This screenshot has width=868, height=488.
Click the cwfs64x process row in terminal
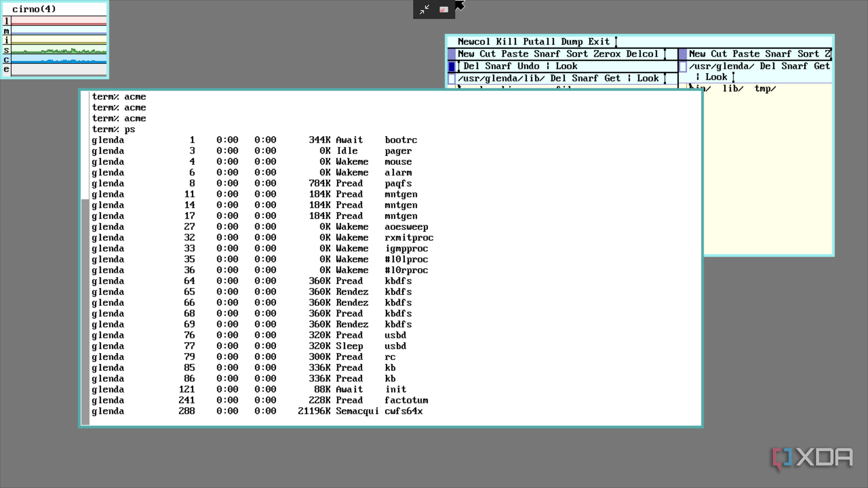[257, 411]
